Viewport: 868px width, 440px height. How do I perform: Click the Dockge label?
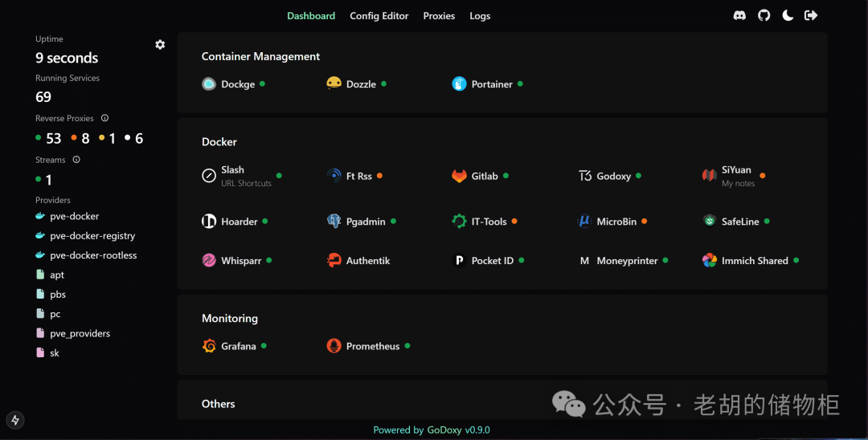238,84
